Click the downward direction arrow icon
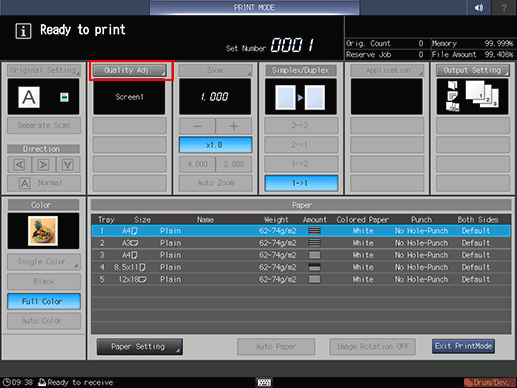517x388 pixels. click(x=68, y=164)
